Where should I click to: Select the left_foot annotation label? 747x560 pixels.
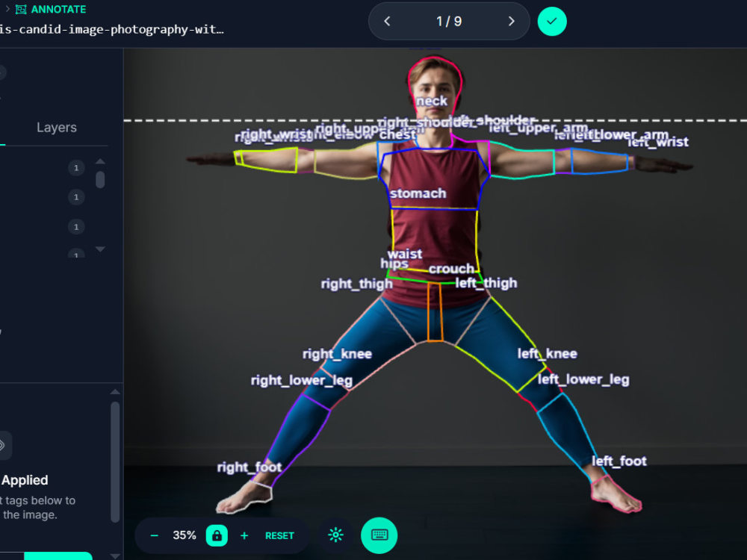coord(619,461)
